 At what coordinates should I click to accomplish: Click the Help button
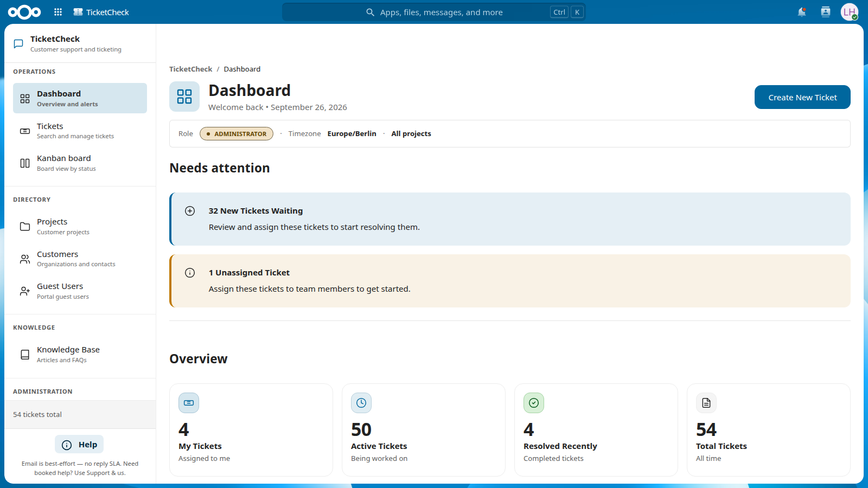(x=79, y=444)
